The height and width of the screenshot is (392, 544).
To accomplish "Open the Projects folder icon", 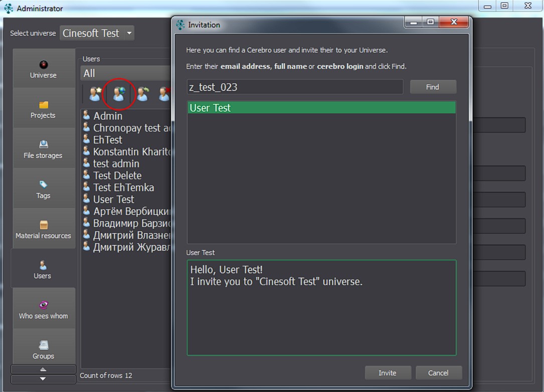I will 43,104.
